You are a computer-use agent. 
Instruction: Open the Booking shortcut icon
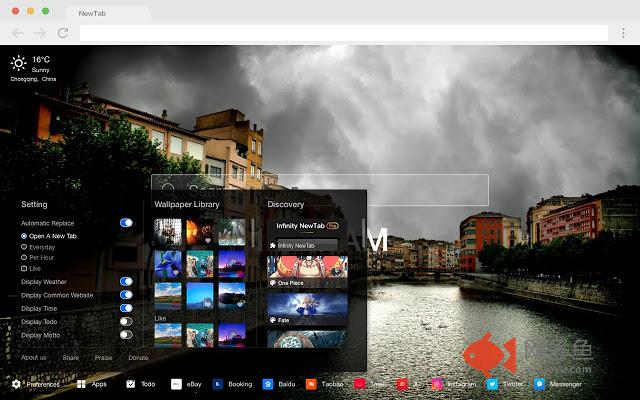(217, 384)
